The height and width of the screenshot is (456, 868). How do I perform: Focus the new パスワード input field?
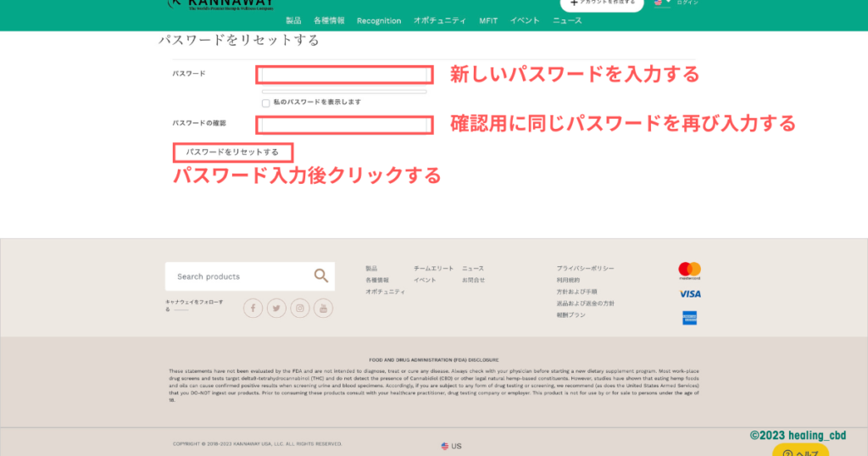tap(344, 75)
